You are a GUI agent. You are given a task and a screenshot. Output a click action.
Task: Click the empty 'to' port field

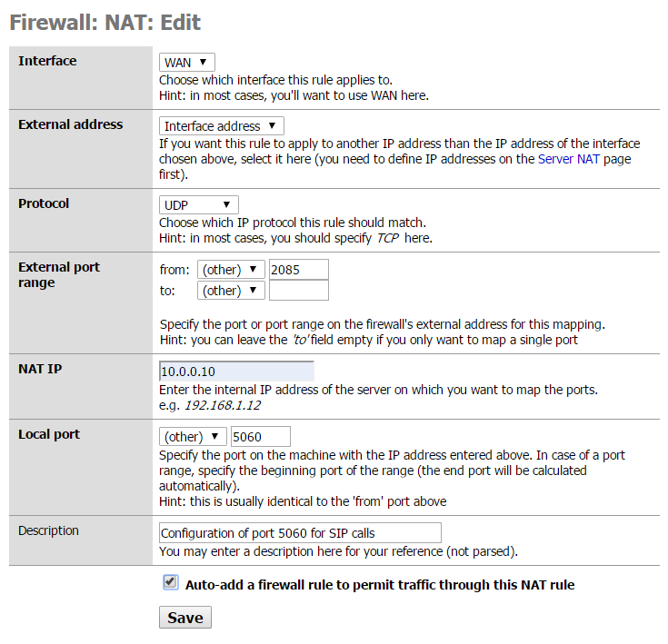[x=299, y=291]
